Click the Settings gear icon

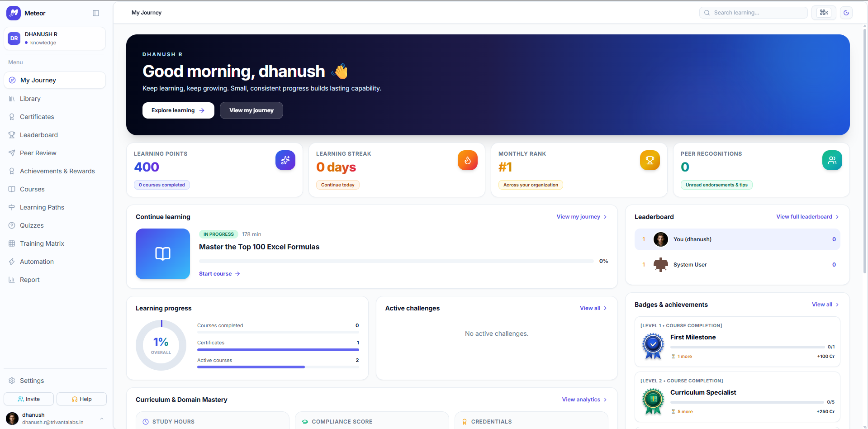(12, 381)
